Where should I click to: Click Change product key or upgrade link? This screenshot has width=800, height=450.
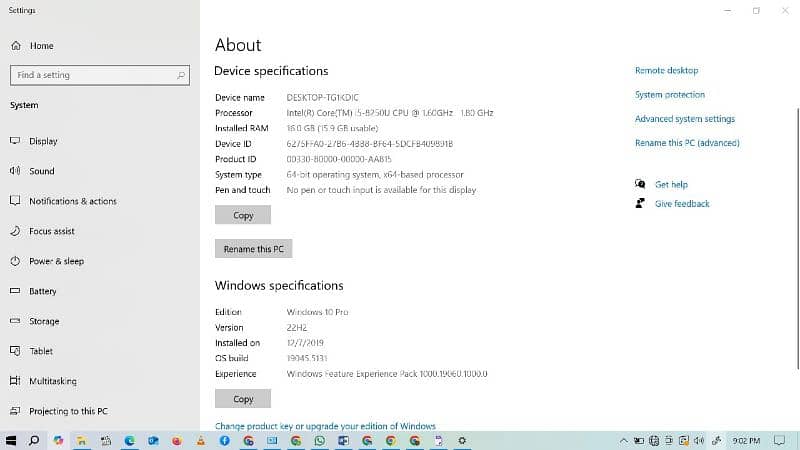(x=325, y=426)
